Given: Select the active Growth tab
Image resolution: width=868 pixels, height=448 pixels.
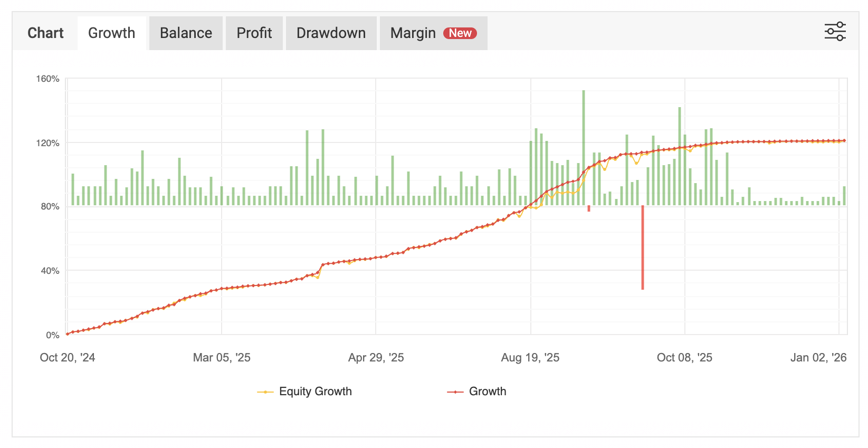Looking at the screenshot, I should click(111, 33).
